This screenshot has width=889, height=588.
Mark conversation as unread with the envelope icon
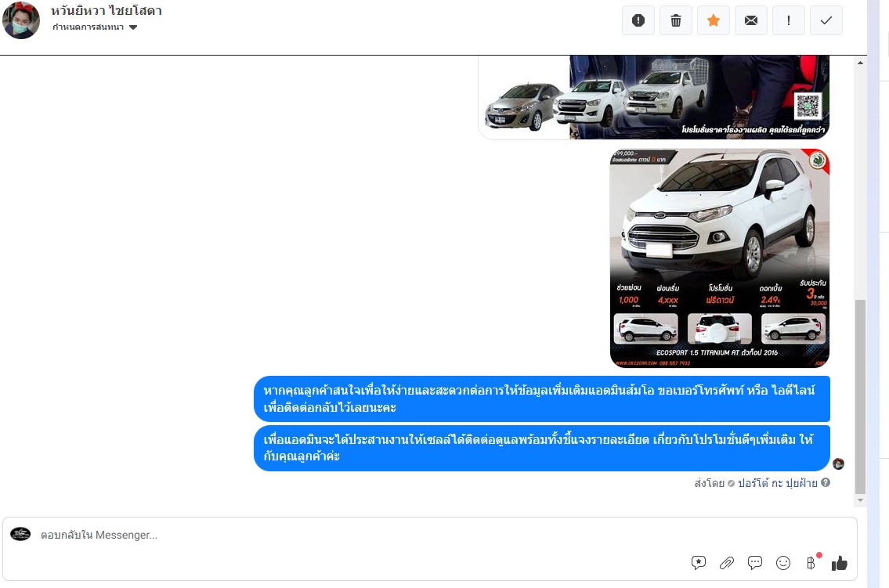point(750,20)
